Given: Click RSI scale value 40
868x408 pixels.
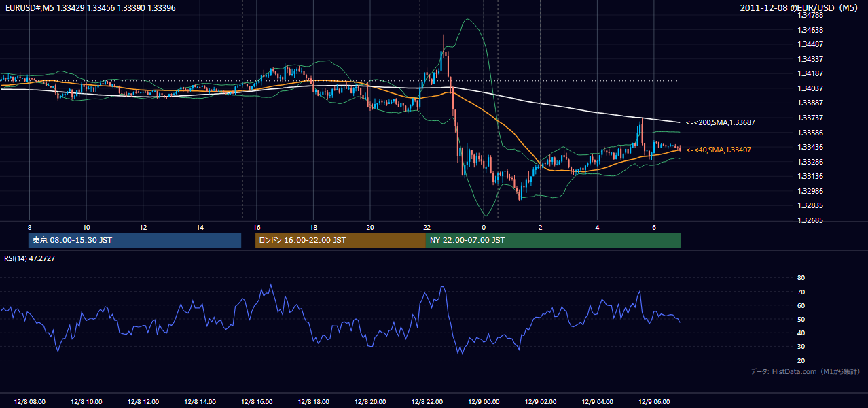Looking at the screenshot, I should pos(801,333).
